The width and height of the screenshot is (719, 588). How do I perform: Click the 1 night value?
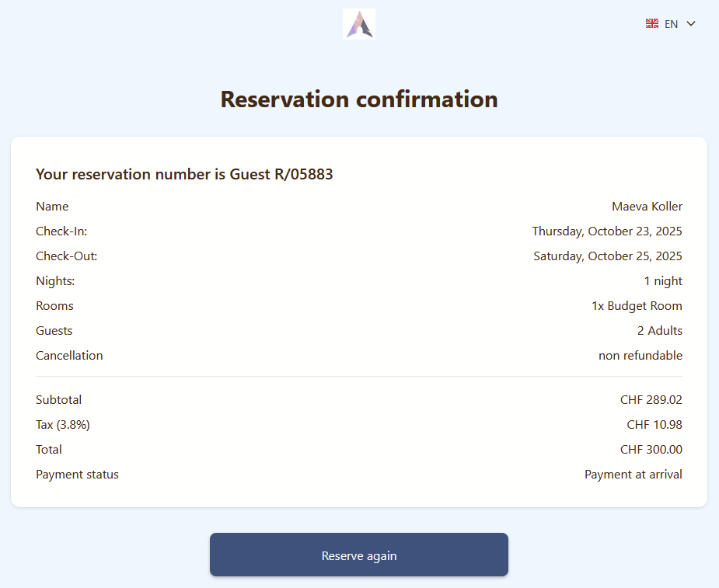[x=663, y=281]
